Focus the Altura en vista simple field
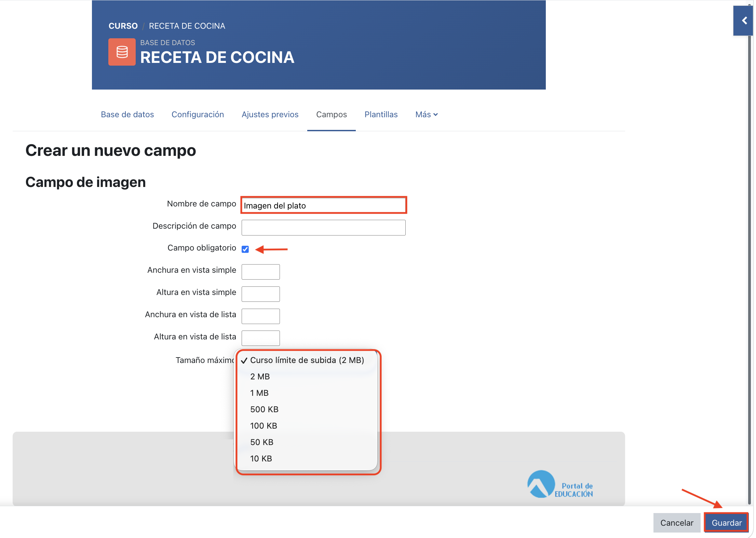The width and height of the screenshot is (756, 538). (260, 294)
